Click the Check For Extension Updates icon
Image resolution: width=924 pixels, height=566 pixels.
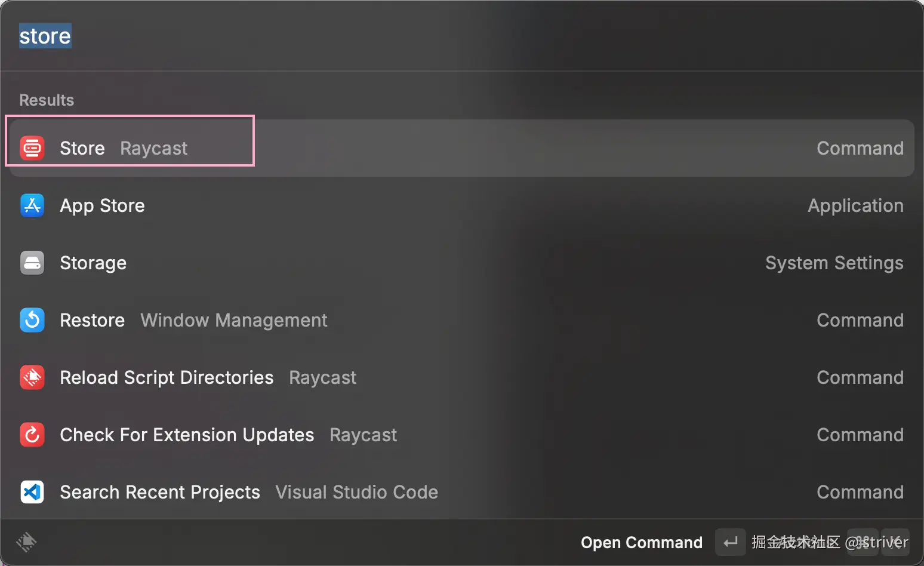(x=32, y=435)
